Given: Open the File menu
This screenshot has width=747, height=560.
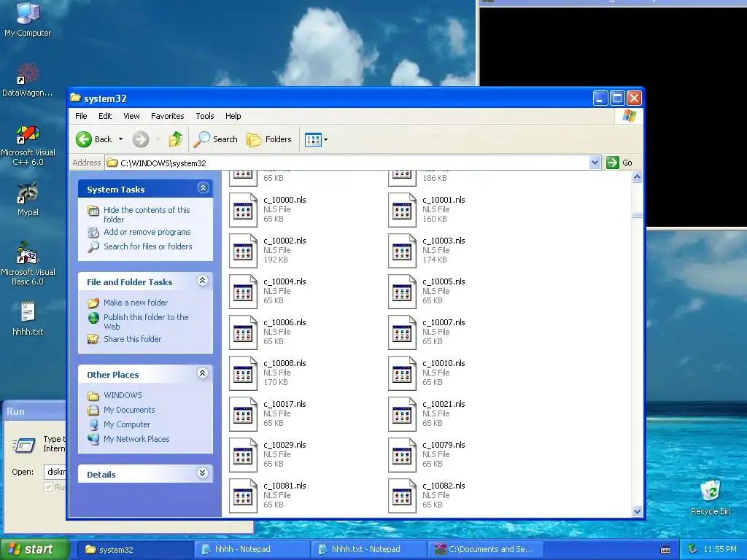Looking at the screenshot, I should [x=81, y=116].
